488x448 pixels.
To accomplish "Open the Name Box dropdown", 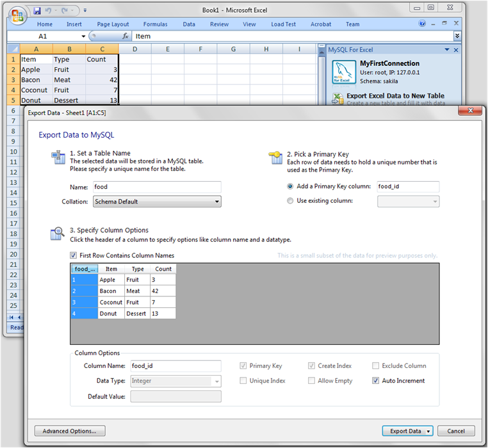I will pyautogui.click(x=83, y=36).
